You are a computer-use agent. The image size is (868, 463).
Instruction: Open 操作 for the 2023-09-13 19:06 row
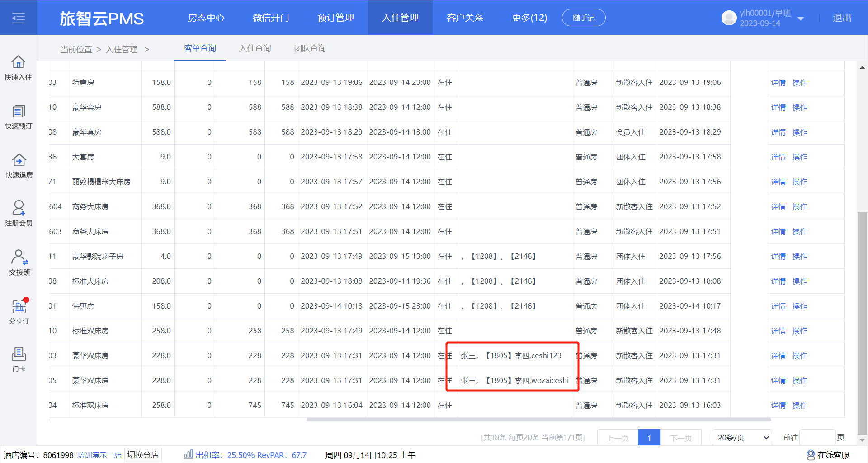tap(799, 83)
